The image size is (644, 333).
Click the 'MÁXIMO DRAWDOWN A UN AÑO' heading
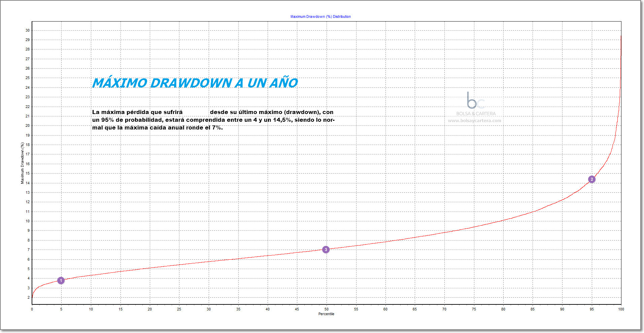pos(195,83)
